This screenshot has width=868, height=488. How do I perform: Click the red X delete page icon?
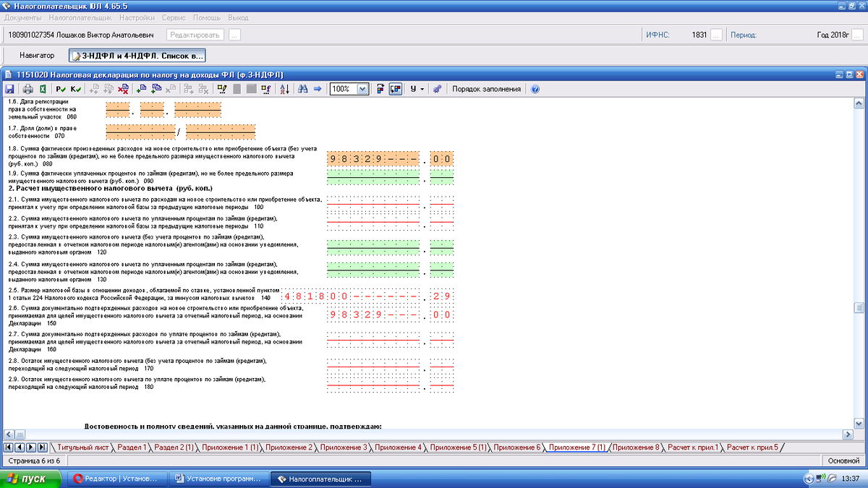pos(123,89)
